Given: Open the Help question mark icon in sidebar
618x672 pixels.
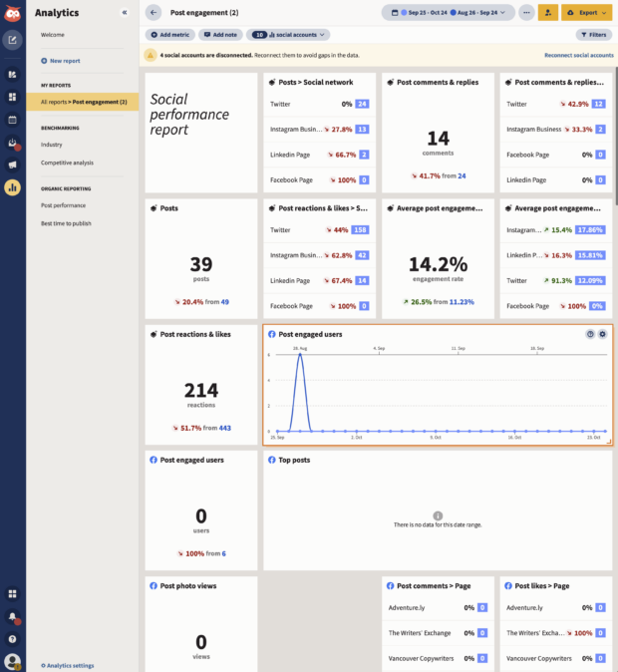Looking at the screenshot, I should 12,639.
